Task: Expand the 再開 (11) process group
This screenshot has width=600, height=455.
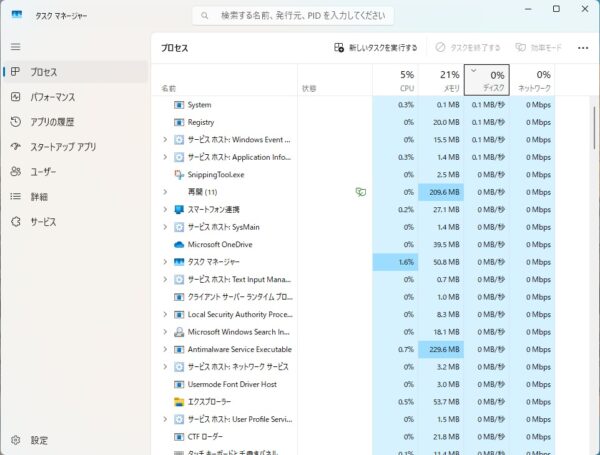Action: (165, 192)
